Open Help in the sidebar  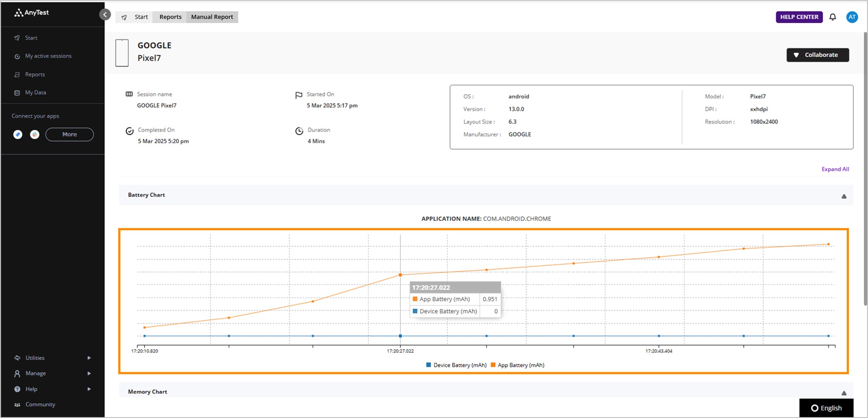click(31, 389)
